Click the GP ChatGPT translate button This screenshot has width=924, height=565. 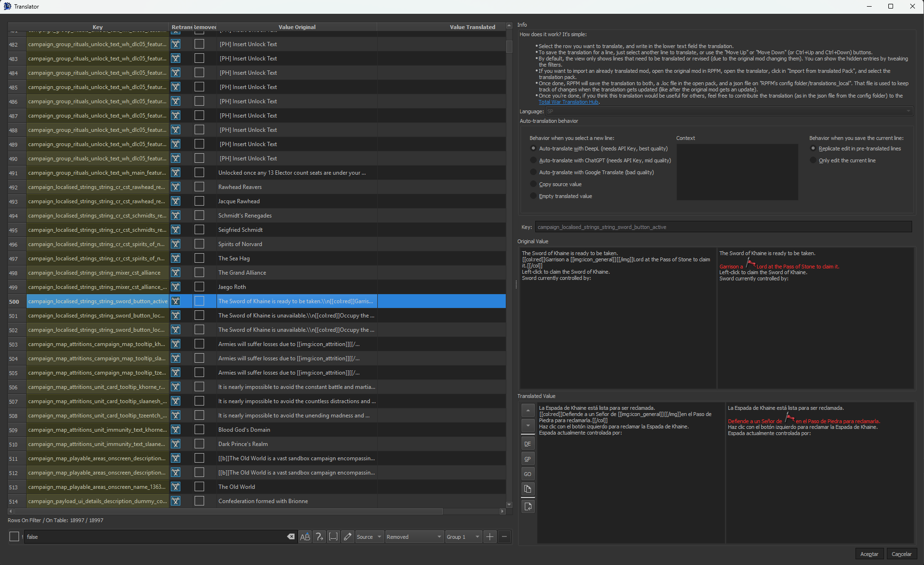tap(528, 459)
